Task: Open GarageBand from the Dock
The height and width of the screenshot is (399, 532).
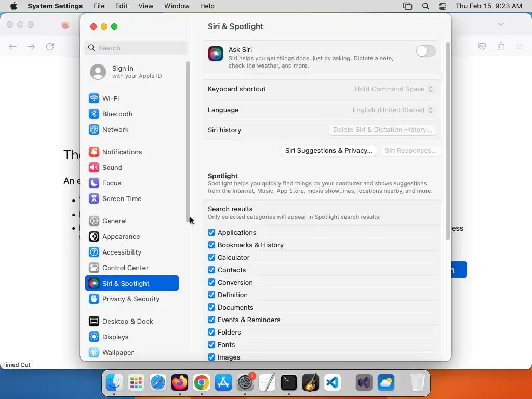Action: click(x=311, y=383)
